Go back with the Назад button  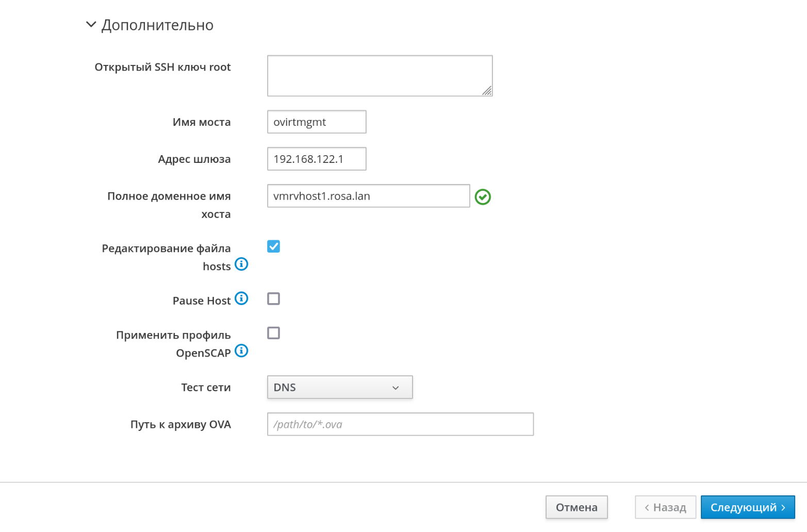[665, 507]
